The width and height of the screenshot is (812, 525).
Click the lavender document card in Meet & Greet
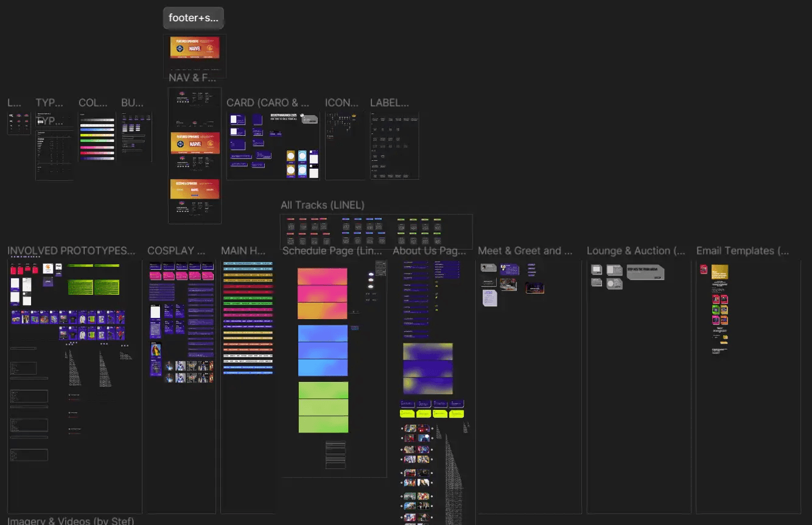pyautogui.click(x=490, y=298)
